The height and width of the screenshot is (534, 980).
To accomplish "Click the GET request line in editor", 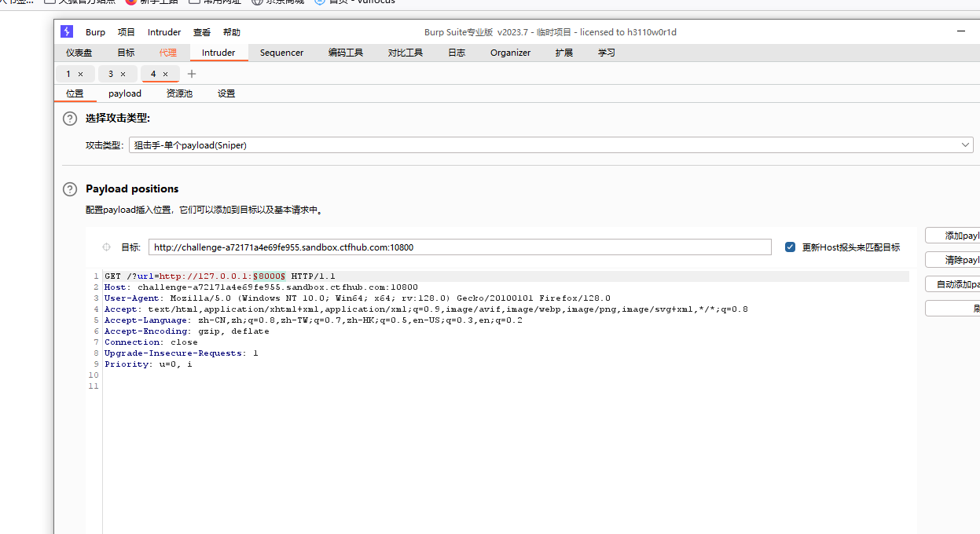I will click(220, 276).
